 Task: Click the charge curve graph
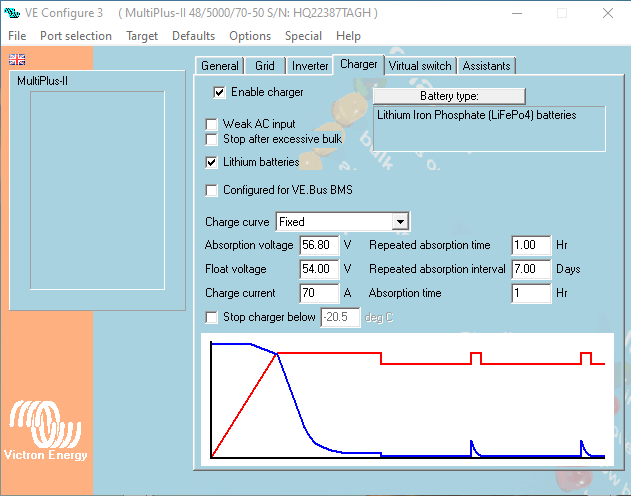tap(407, 399)
